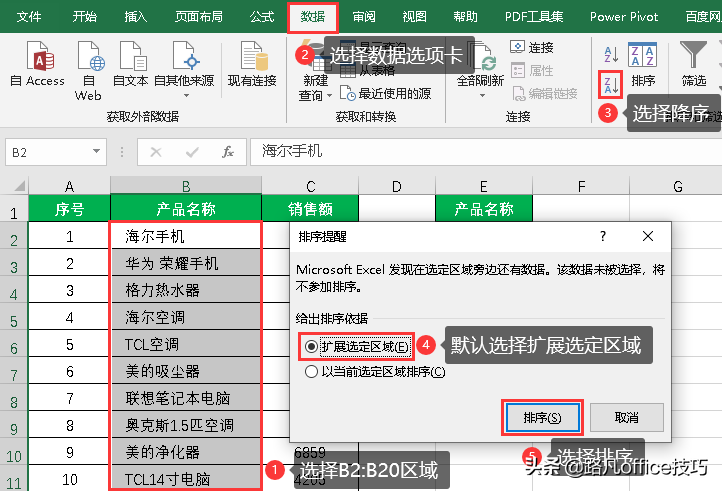Open Power Pivot tab
Viewport: 722px width, 491px height.
tap(624, 17)
